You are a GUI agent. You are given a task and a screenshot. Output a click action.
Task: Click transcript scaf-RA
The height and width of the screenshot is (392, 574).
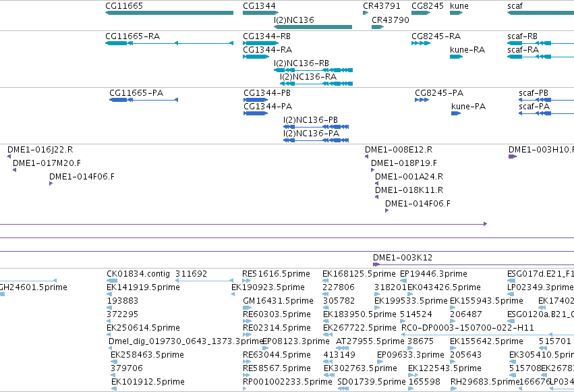pos(523,50)
